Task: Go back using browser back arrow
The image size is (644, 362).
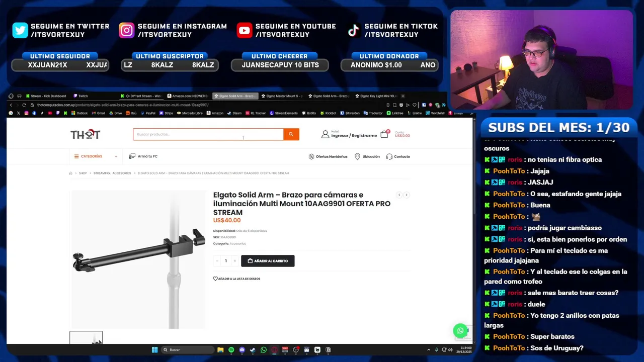Action: 11,105
